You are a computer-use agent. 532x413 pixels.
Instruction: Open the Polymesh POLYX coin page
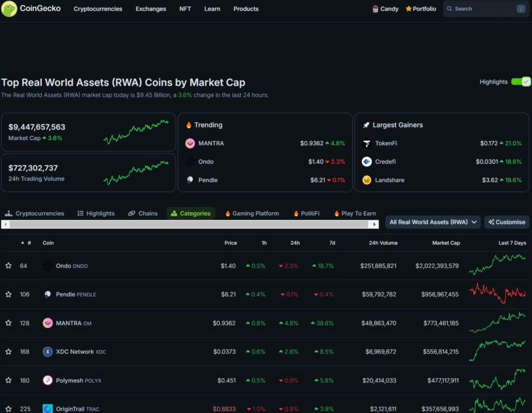click(x=78, y=380)
